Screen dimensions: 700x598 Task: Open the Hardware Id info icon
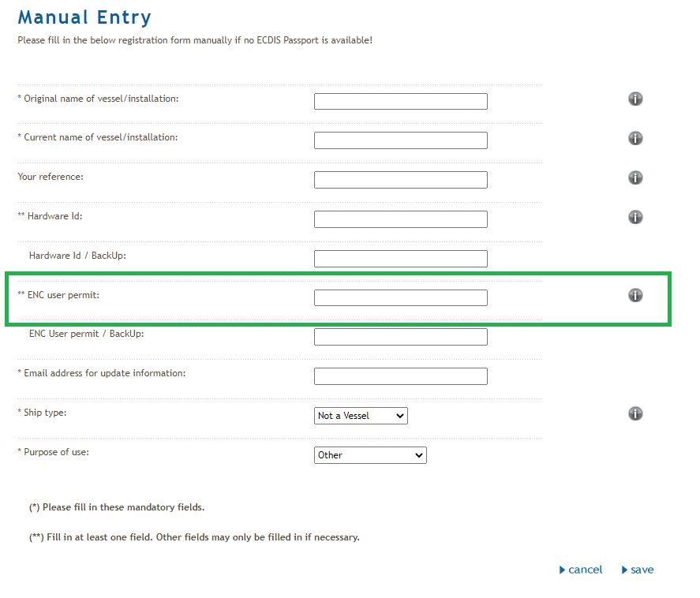(x=635, y=217)
